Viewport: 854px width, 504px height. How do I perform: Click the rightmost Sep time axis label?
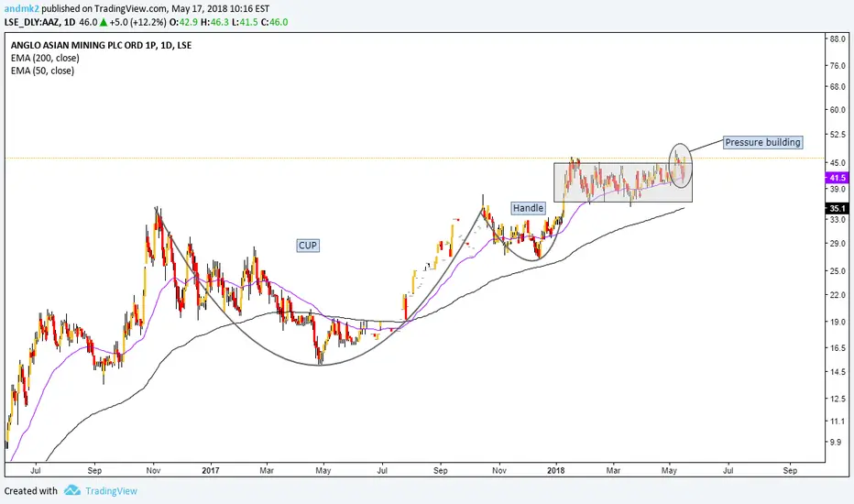pyautogui.click(x=790, y=470)
